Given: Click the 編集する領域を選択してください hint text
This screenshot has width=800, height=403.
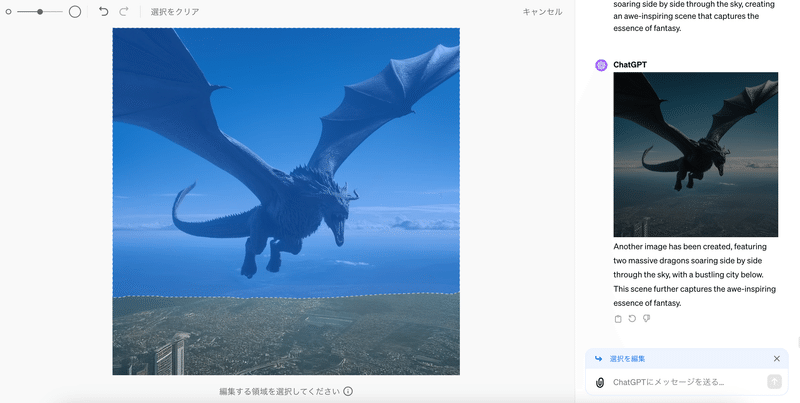Looking at the screenshot, I should pyautogui.click(x=279, y=391).
